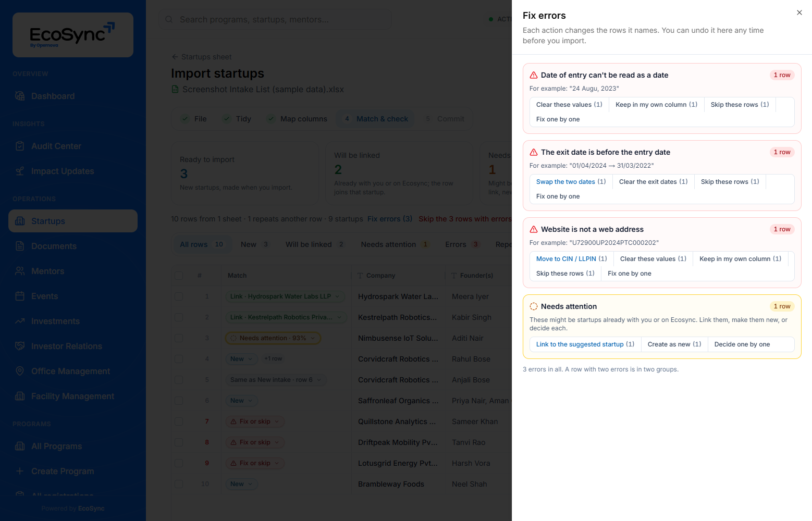Open the Link Hydrospark Water Labs LLP dropdown

285,296
